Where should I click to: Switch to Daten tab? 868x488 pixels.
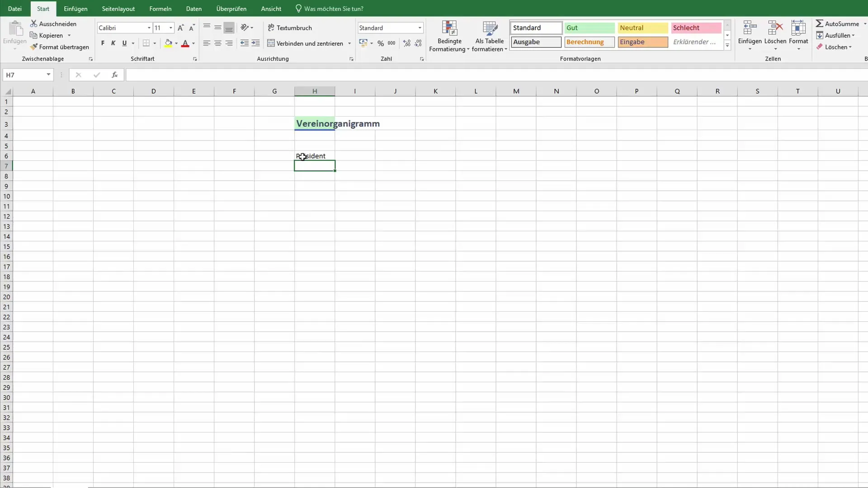(x=194, y=9)
